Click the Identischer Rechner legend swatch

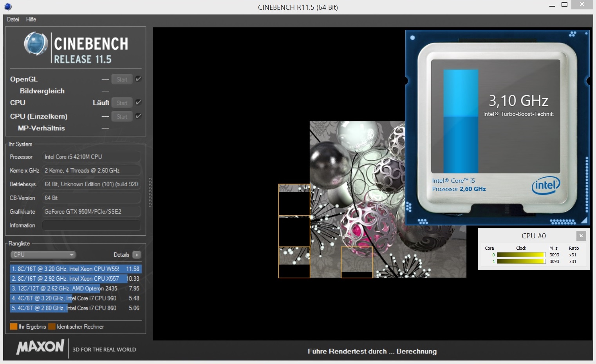tap(52, 326)
